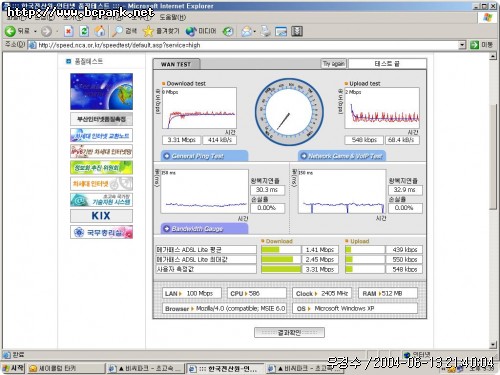
Task: Open the orange 차세대 인터넷 banner
Action: coord(101,184)
